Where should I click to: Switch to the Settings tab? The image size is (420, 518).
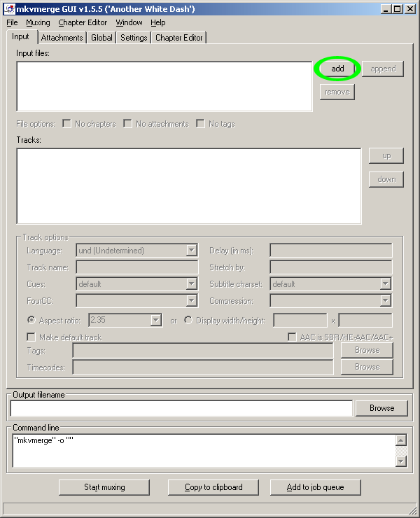point(134,38)
